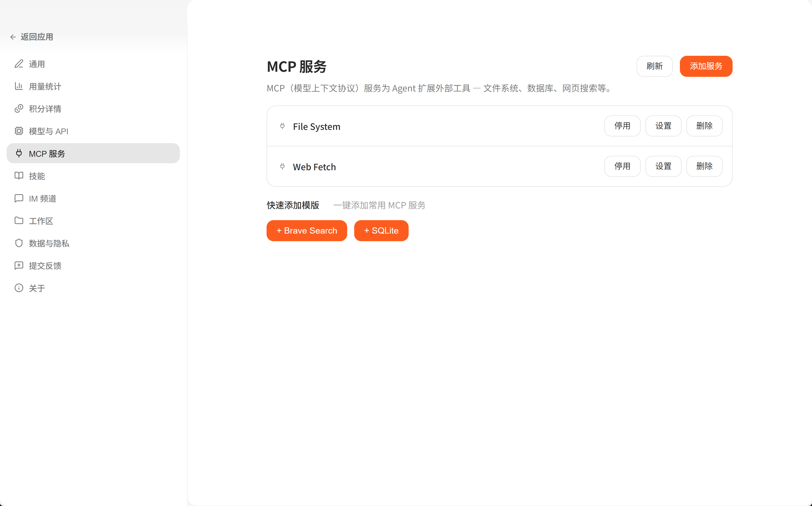Click the chip icon for 模型与 API

coord(19,131)
